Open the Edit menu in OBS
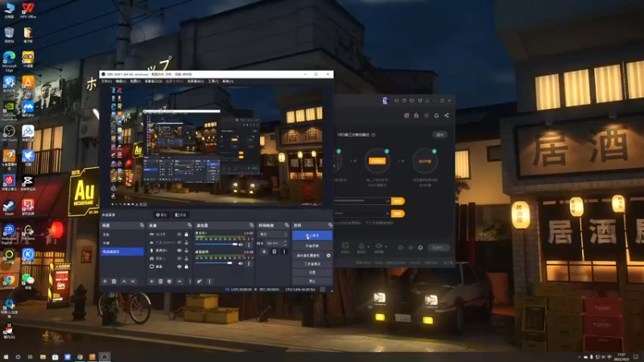The image size is (644, 362). coord(121,81)
